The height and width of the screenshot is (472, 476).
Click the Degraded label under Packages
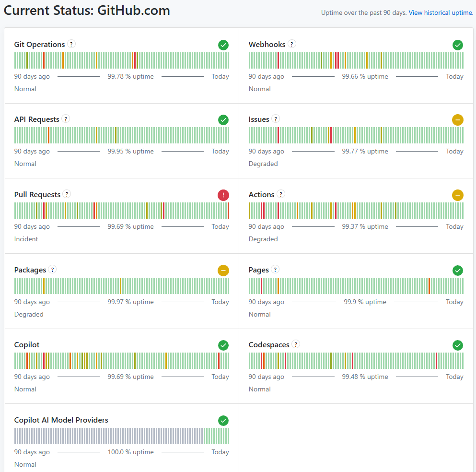point(29,314)
